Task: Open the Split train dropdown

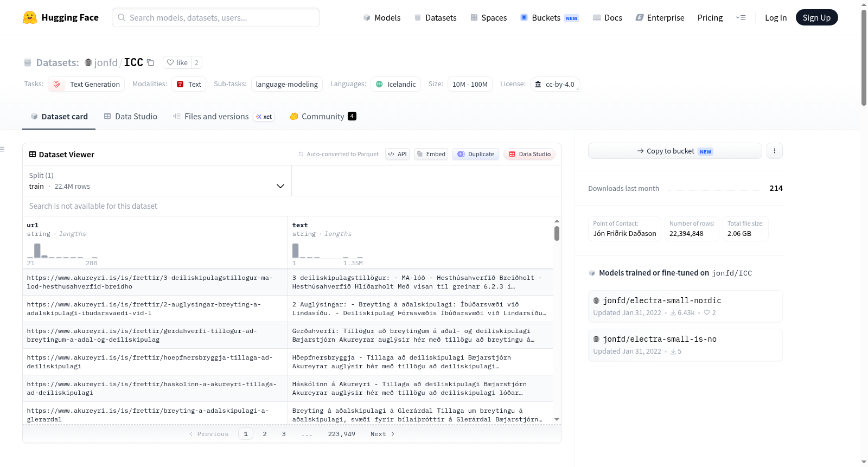Action: (x=157, y=181)
